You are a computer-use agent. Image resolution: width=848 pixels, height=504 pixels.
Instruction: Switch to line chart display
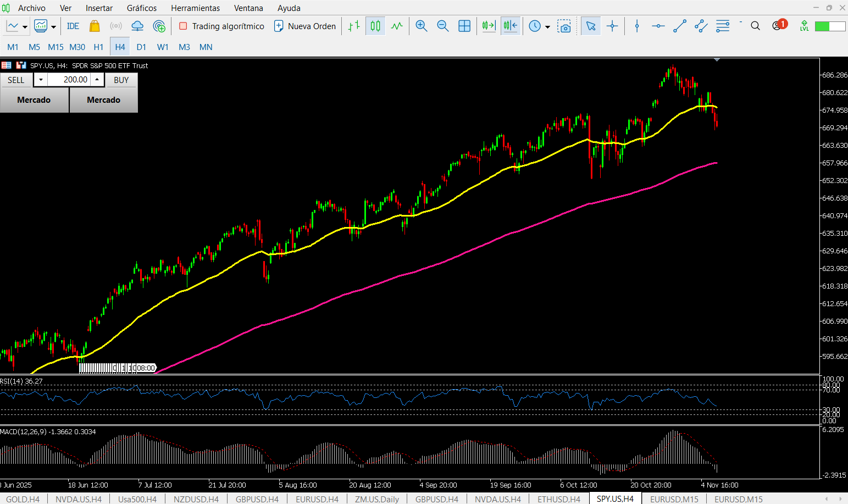(x=397, y=26)
